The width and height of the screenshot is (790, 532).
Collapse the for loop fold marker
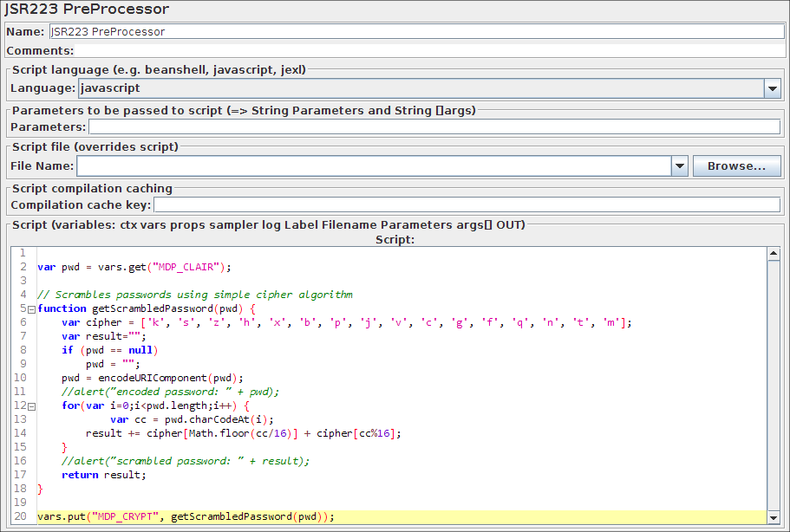click(x=31, y=406)
